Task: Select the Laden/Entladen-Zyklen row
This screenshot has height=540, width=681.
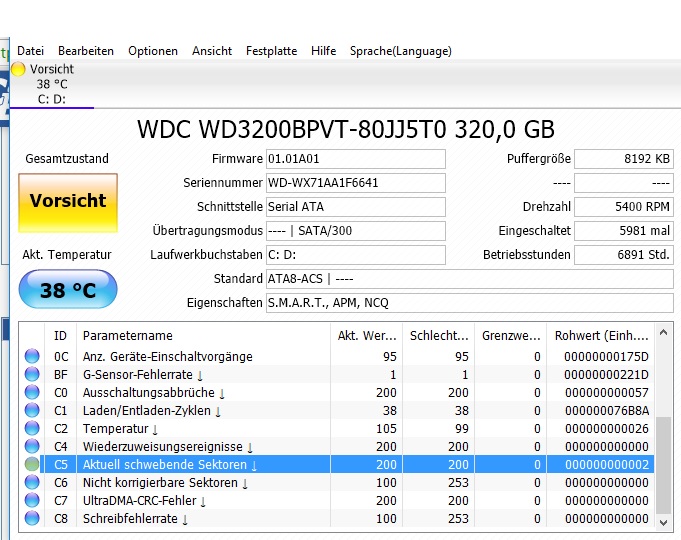Action: tap(337, 411)
